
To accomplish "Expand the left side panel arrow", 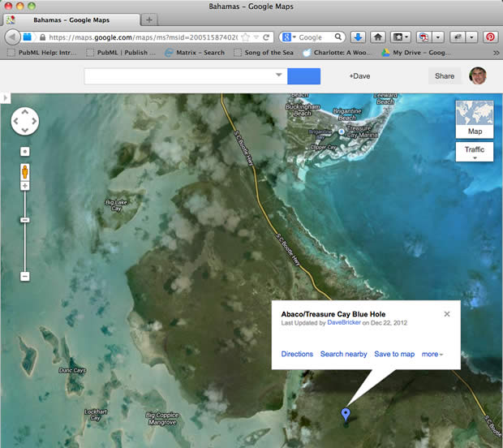I will coord(4,98).
